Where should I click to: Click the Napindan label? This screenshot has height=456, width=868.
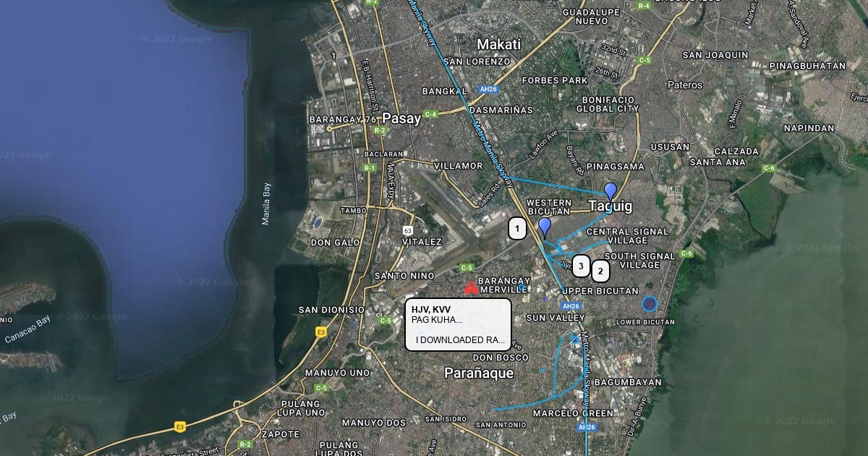[809, 128]
